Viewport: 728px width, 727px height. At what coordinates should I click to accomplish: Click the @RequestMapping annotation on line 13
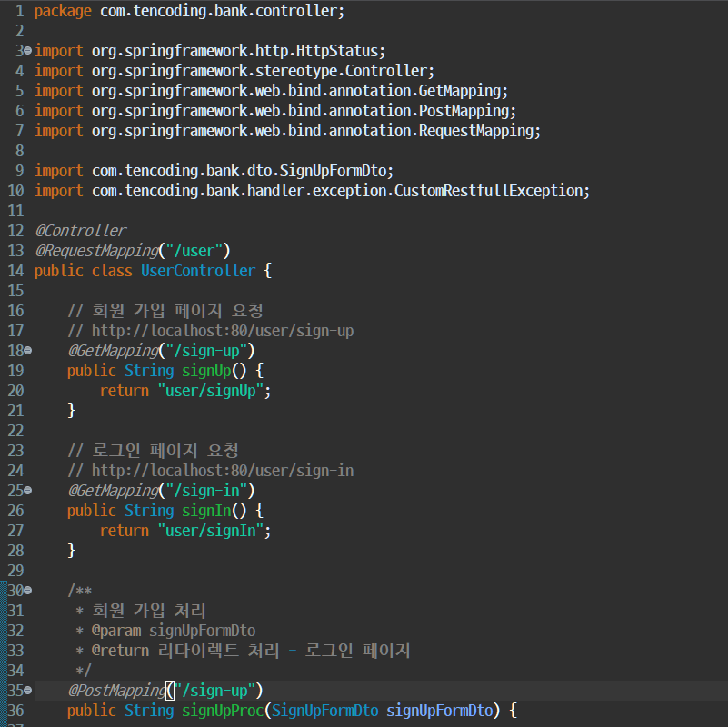point(97,251)
